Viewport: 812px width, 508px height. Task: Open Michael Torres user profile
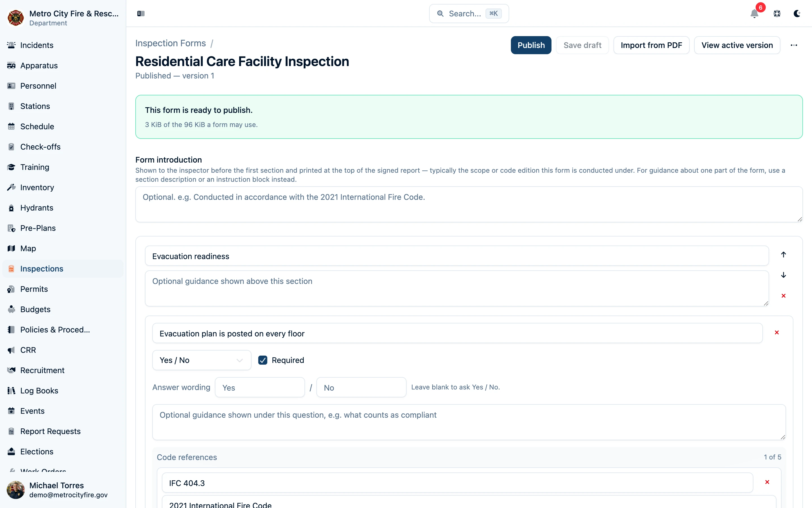pyautogui.click(x=63, y=490)
